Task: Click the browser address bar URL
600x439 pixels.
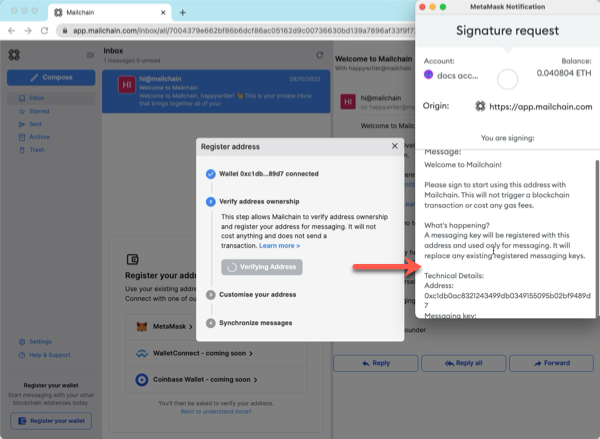Action: click(x=243, y=31)
